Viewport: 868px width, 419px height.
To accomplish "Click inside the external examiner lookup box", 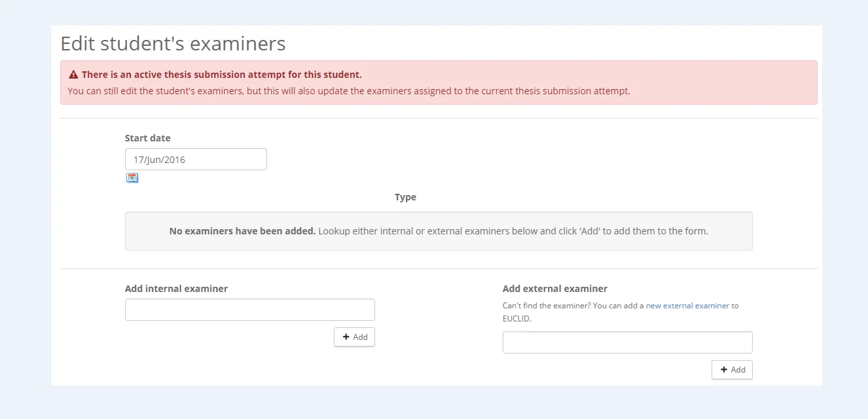I will tap(627, 342).
